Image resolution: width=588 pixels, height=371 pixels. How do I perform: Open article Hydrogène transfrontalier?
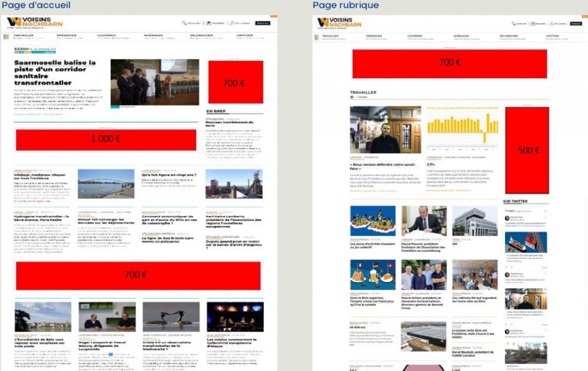42,218
